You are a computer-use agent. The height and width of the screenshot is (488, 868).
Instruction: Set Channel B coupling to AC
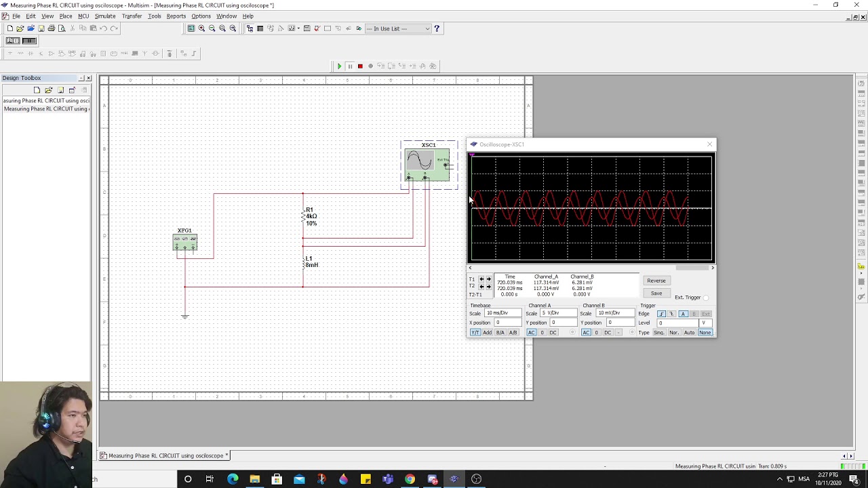586,333
